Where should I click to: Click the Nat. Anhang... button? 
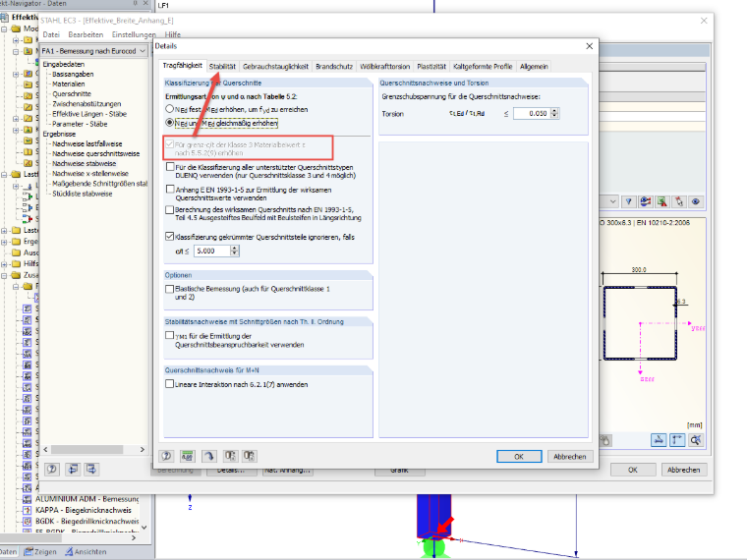[287, 471]
